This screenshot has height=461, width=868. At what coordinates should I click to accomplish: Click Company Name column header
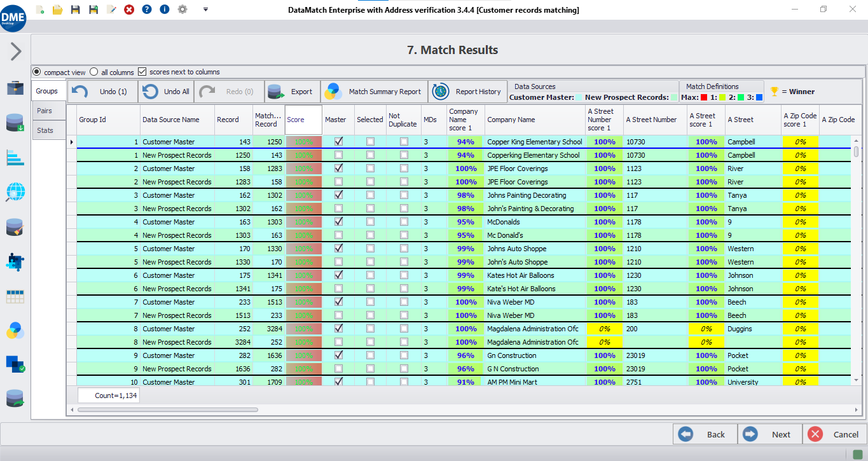[x=534, y=120]
